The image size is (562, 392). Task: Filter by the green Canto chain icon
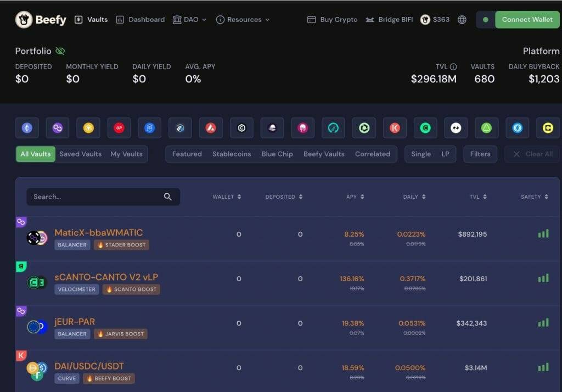pyautogui.click(x=425, y=128)
